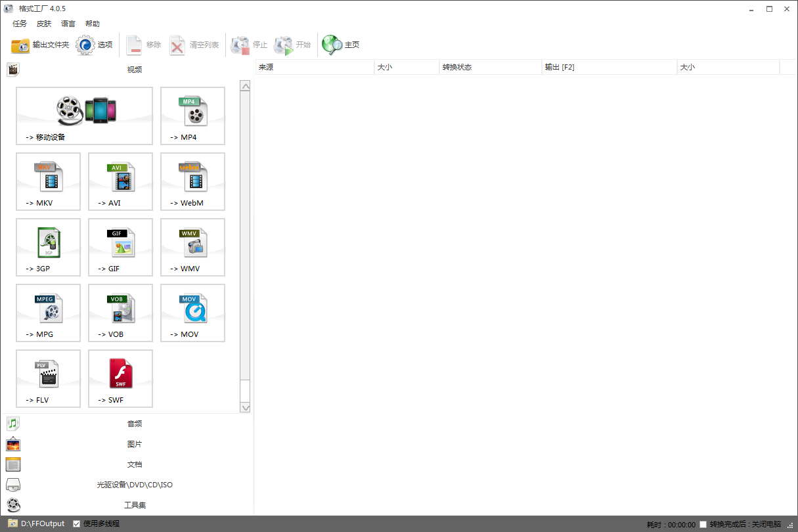Open the output folder (输出文件夹) toolbar button
The image size is (798, 532).
click(40, 45)
